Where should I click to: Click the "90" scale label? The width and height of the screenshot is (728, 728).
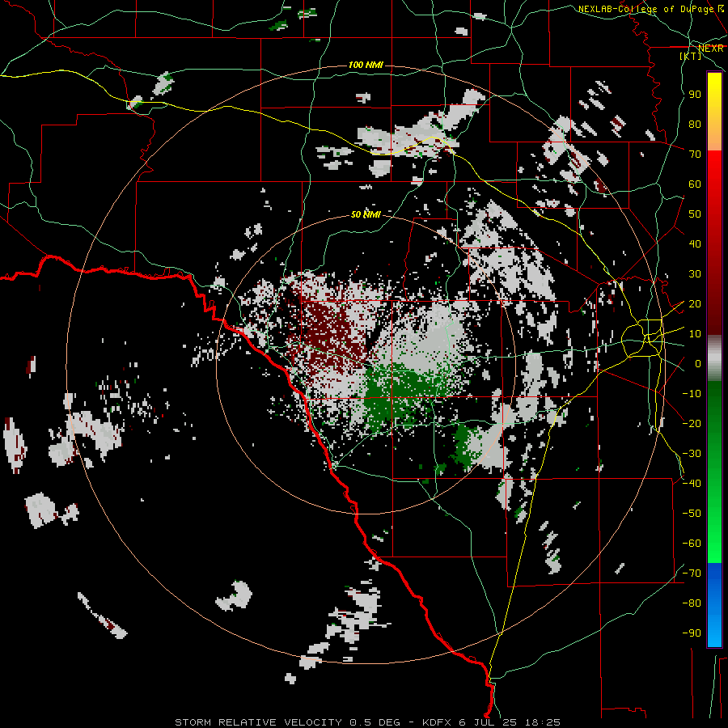coord(695,95)
